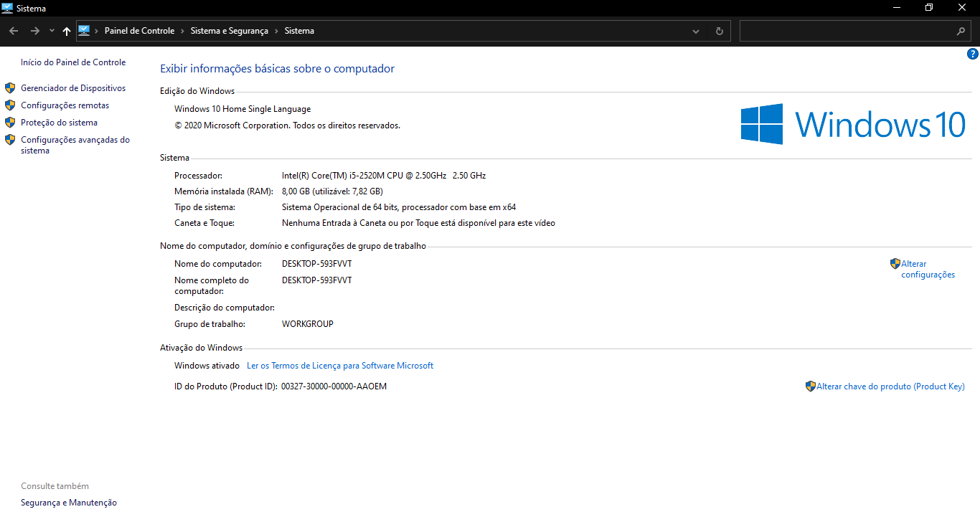Click Sistema Operacional de 64 bits text
This screenshot has width=980, height=522.
[399, 207]
